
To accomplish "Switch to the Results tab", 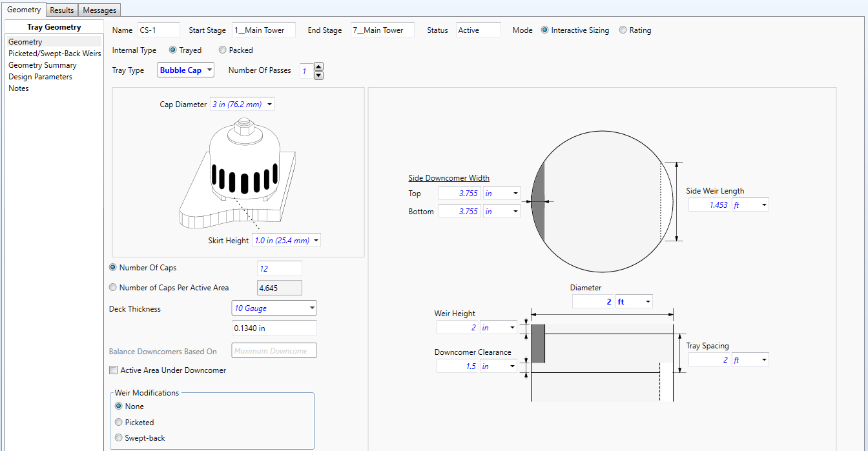I will [x=62, y=10].
